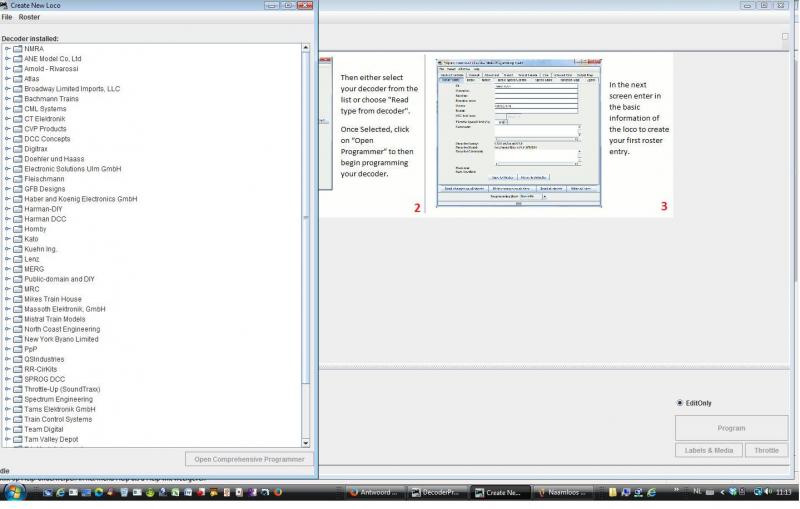Viewport: 800px width, 509px height.
Task: Click the CT Elektronik folder icon
Action: point(18,119)
